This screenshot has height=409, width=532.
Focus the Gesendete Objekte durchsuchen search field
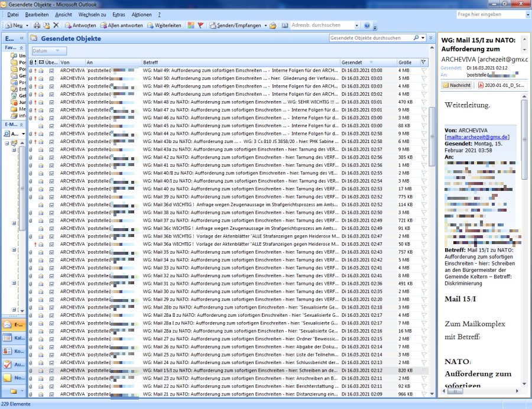(x=371, y=38)
